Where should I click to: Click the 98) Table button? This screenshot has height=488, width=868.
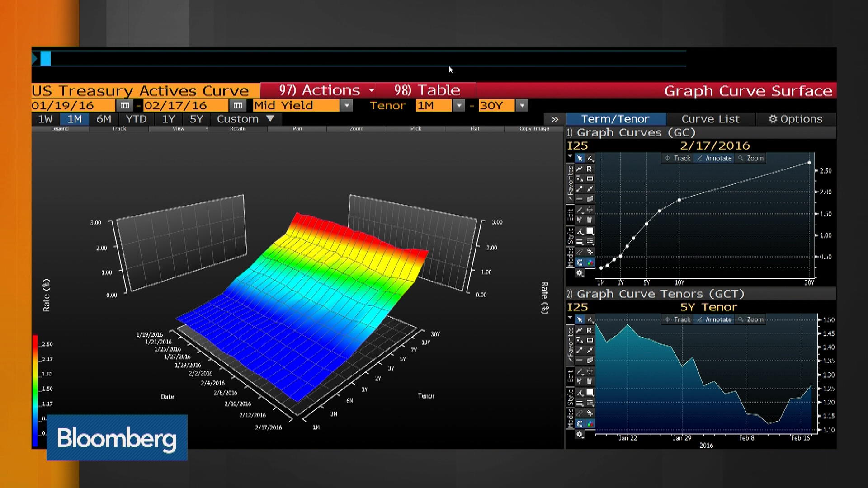[426, 90]
